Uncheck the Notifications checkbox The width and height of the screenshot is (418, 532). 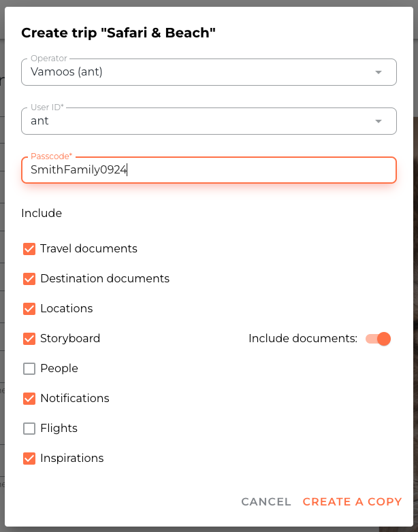(x=29, y=399)
